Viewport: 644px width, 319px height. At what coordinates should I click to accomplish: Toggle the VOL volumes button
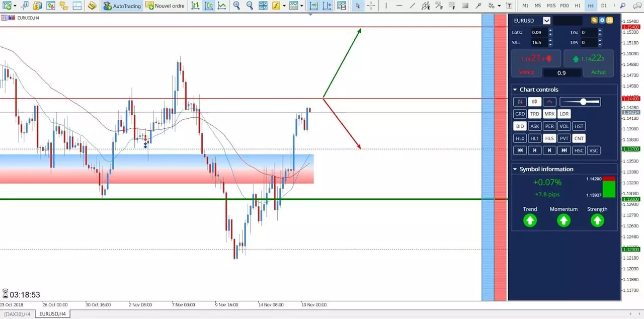click(x=564, y=126)
